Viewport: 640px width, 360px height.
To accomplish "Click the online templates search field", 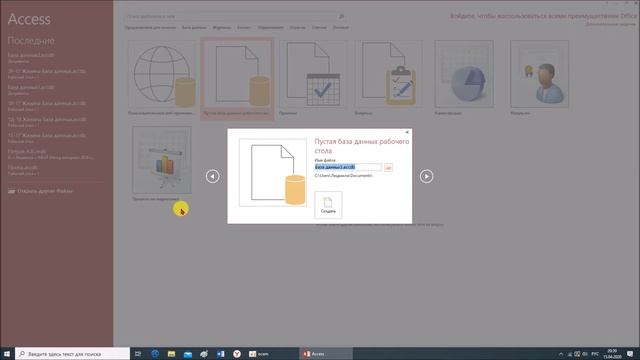I will point(231,16).
